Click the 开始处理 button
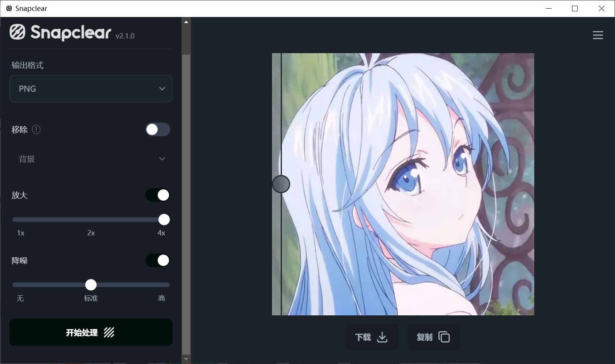 tap(91, 332)
